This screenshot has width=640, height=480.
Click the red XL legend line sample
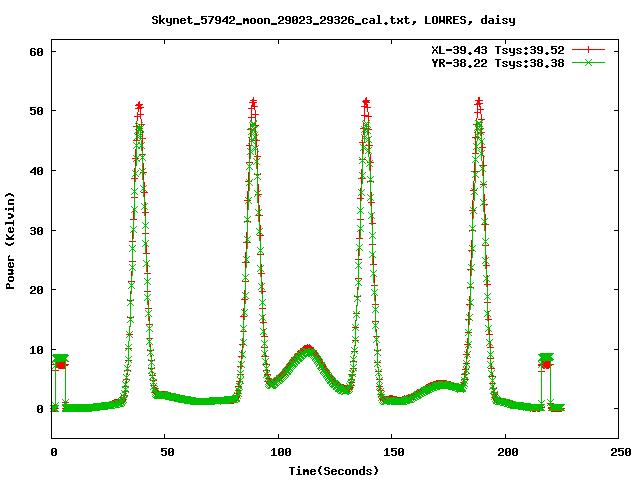click(x=588, y=50)
